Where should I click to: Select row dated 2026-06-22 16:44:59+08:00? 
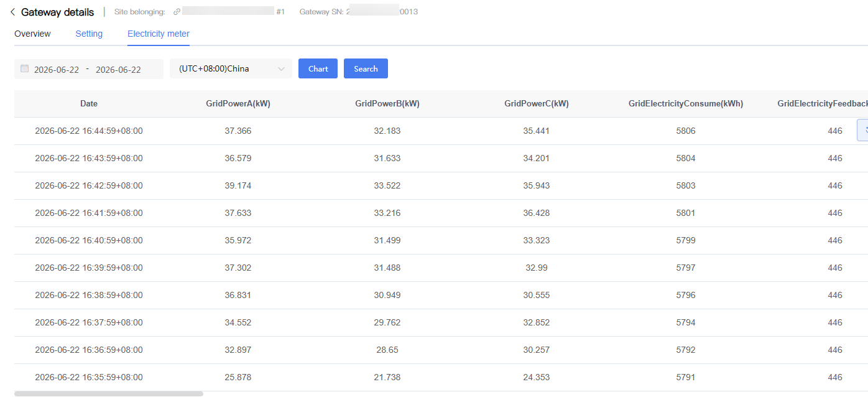pyautogui.click(x=441, y=131)
